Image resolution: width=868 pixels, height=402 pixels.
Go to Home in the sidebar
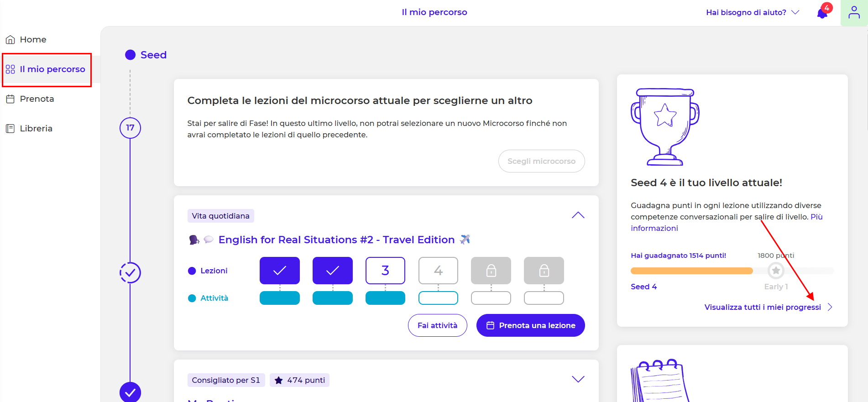coord(33,40)
